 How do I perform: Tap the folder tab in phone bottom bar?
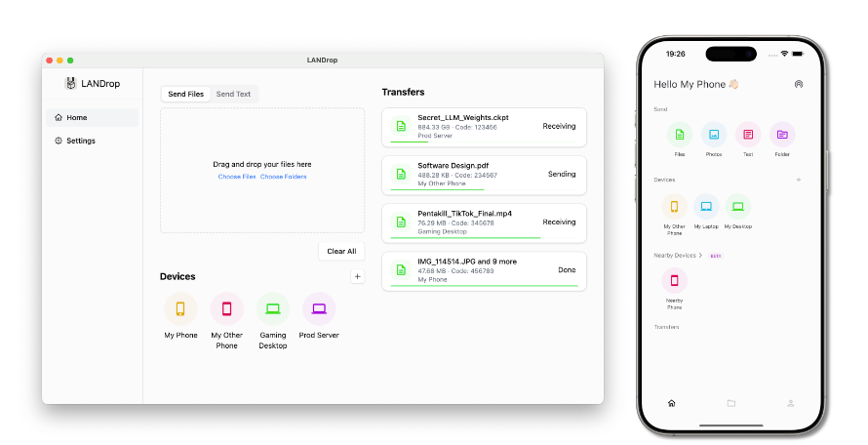[731, 403]
